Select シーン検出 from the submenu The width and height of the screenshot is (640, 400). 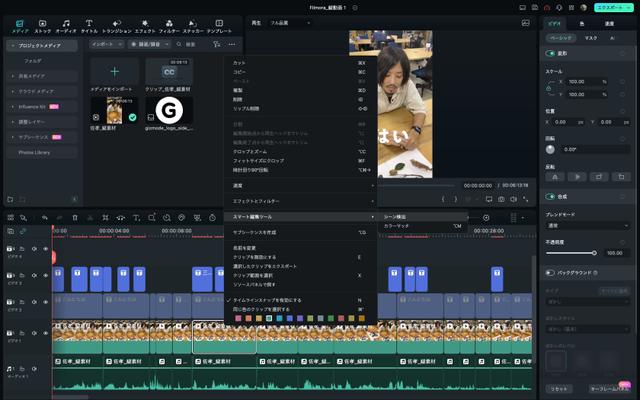[x=396, y=216]
